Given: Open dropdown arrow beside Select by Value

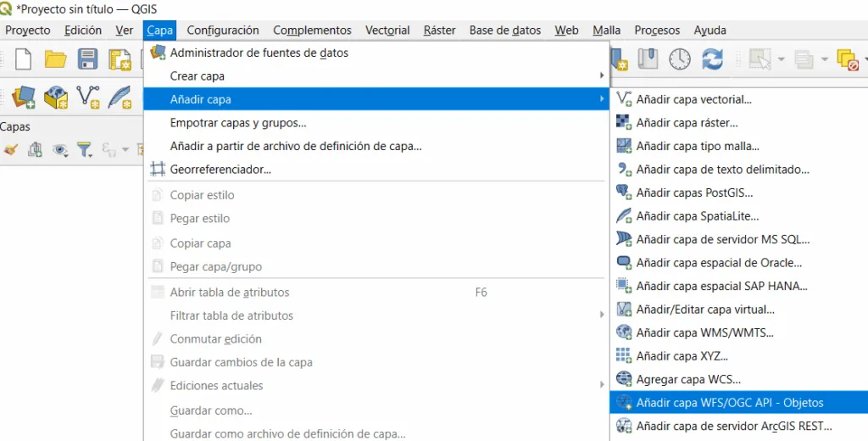Looking at the screenshot, I should click(824, 59).
